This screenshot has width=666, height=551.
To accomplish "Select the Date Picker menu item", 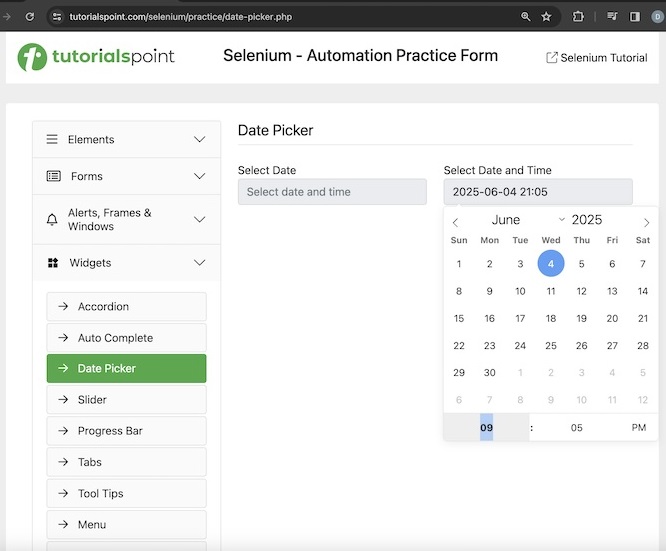I will pos(127,368).
